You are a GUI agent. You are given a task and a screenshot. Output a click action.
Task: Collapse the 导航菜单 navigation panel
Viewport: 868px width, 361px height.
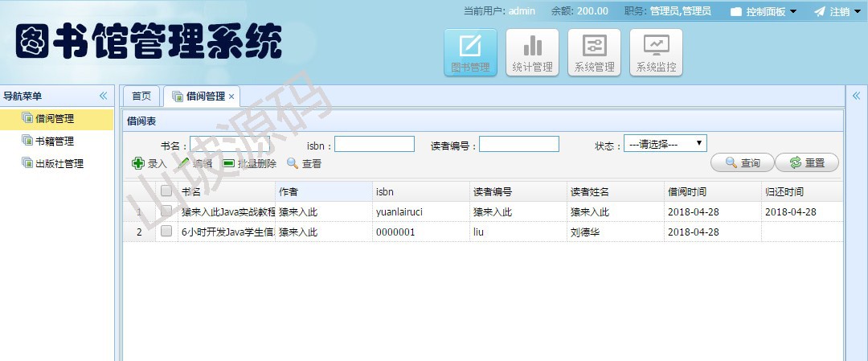(104, 96)
